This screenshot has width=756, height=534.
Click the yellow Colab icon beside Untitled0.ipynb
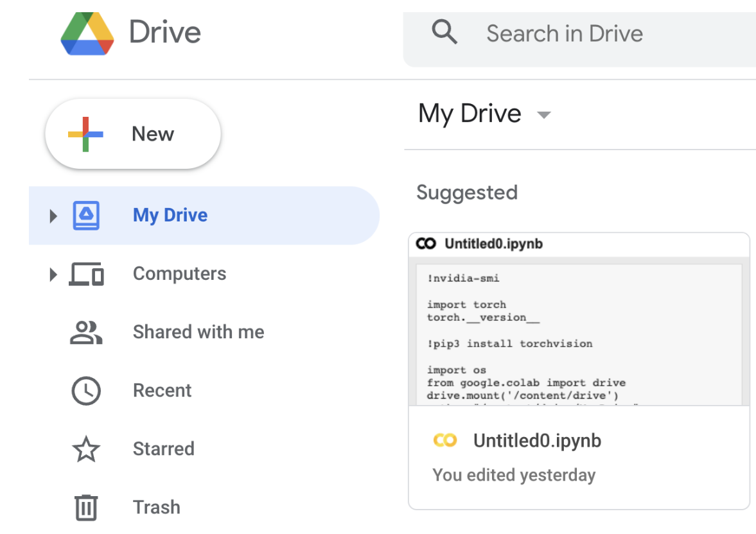445,440
